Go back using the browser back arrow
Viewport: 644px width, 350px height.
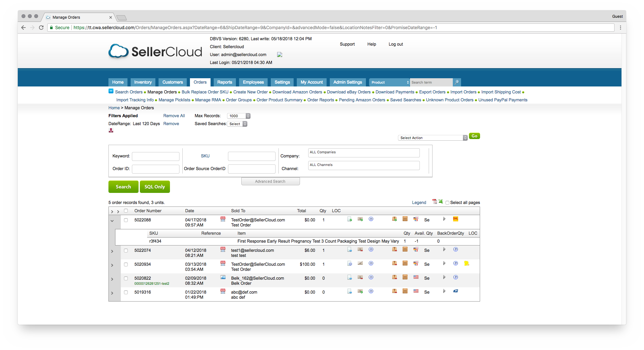pyautogui.click(x=23, y=28)
